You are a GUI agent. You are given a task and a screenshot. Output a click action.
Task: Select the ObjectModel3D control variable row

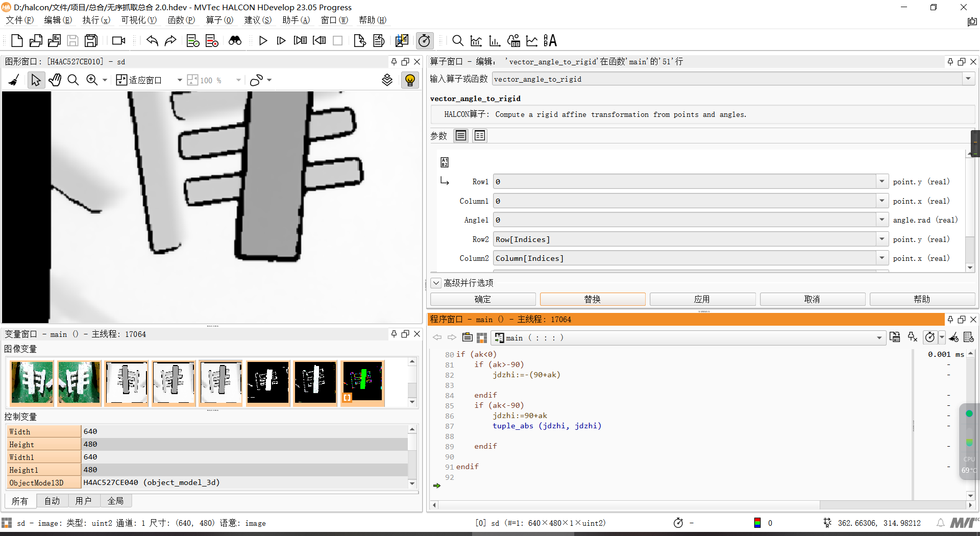click(x=208, y=482)
